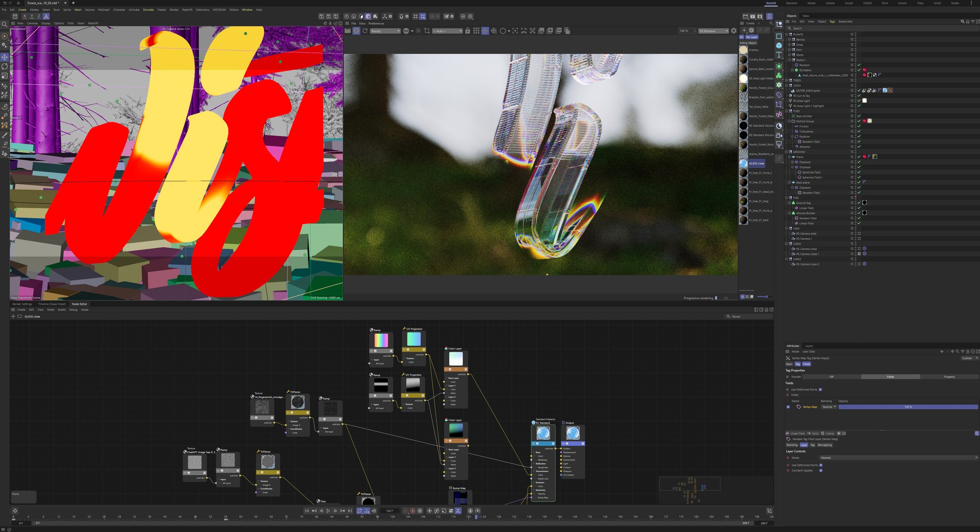Image resolution: width=980 pixels, height=532 pixels.
Task: Play the animation forward in timeline
Action: click(328, 511)
